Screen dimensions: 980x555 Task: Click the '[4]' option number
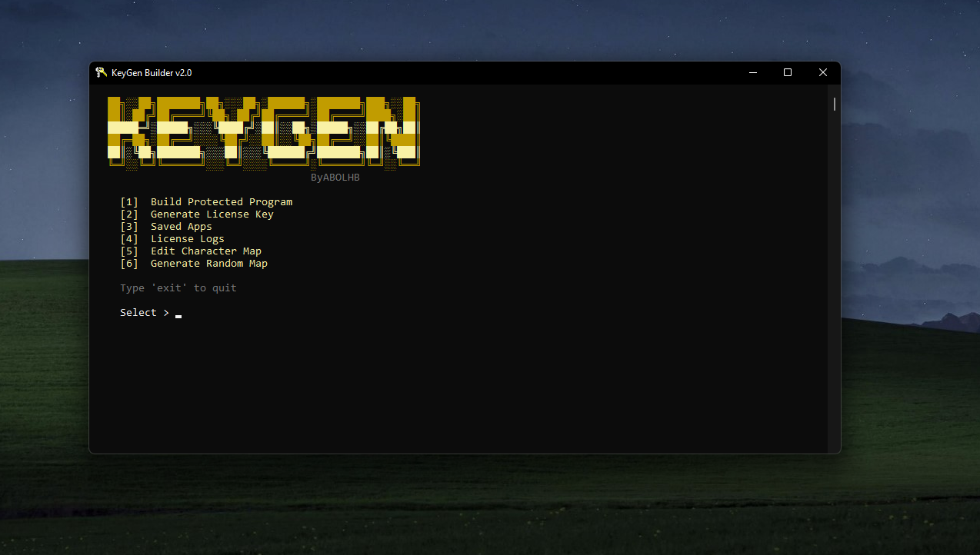(x=129, y=239)
